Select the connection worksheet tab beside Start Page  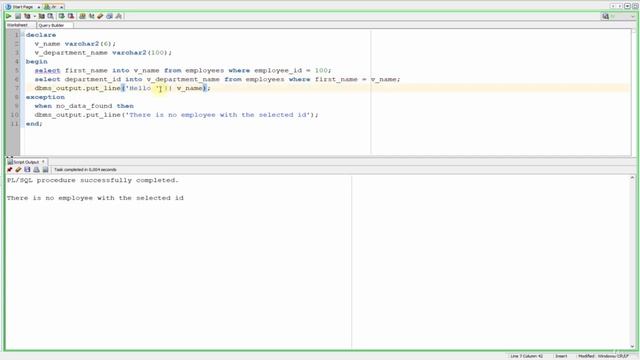(x=53, y=7)
